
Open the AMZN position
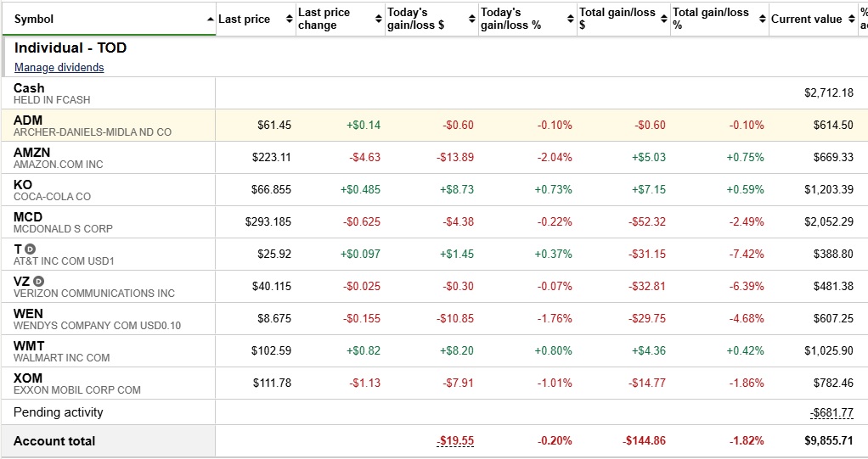[32, 152]
